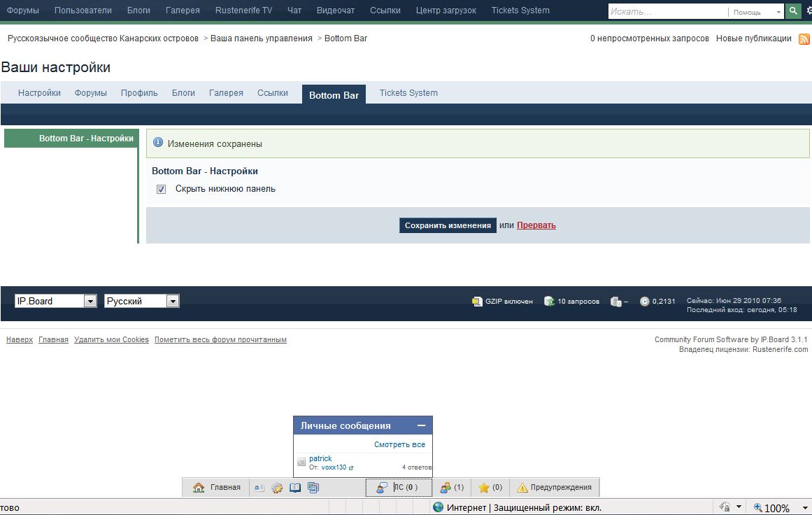The height and width of the screenshot is (515, 812).
Task: Open friends (1) icon in bottom bar
Action: [452, 488]
